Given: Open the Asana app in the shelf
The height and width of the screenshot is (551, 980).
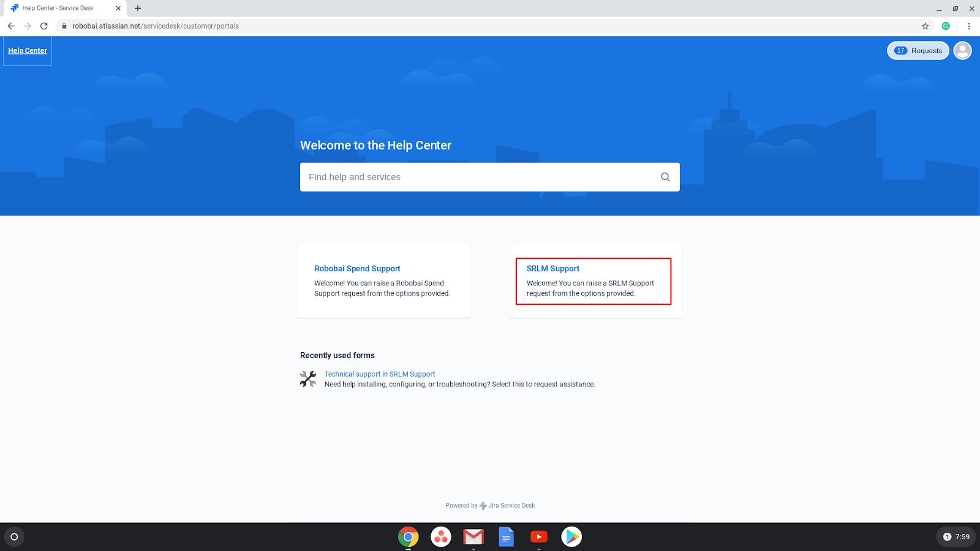Looking at the screenshot, I should 441,537.
